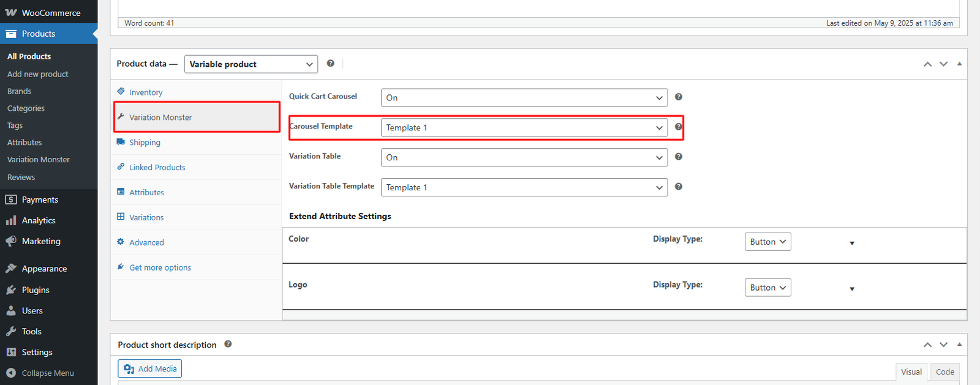Viewport: 980px width, 385px height.
Task: Click the Plugins icon in admin menu
Action: [x=11, y=290]
